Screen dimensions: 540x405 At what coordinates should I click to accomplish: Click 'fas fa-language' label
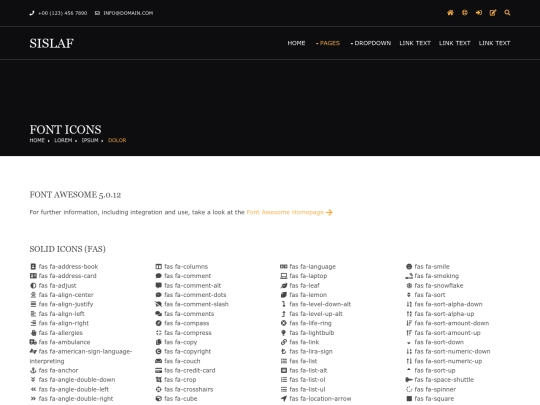click(x=312, y=267)
